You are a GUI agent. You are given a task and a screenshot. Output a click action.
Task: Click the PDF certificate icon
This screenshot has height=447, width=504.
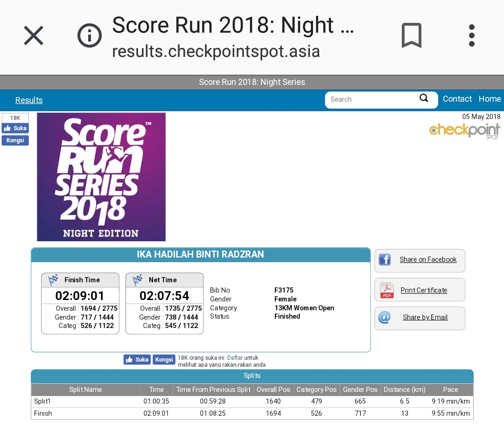[387, 290]
